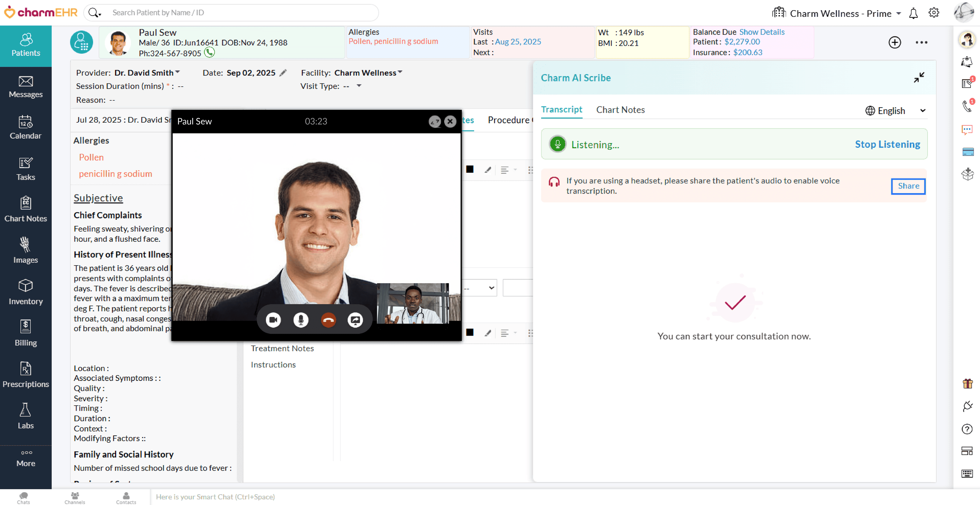Select the Transcript tab
980x505 pixels.
562,110
